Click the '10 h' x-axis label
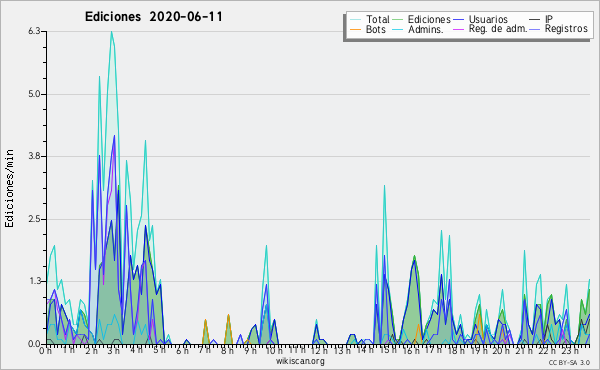 point(274,351)
